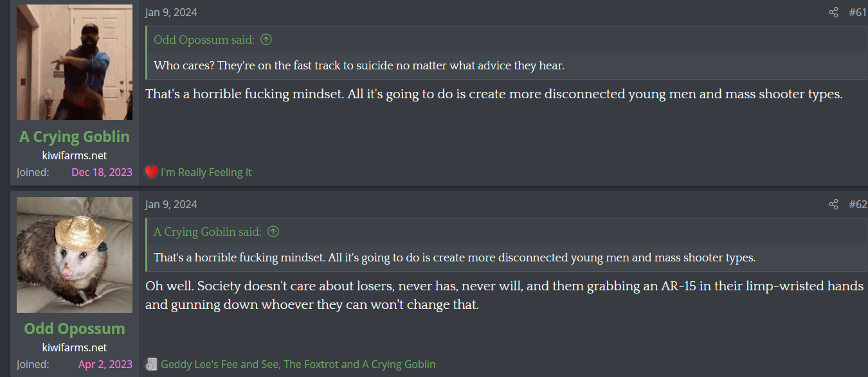Screen dimensions: 868x377
Task: Click the share icon on post #62
Action: click(x=833, y=204)
